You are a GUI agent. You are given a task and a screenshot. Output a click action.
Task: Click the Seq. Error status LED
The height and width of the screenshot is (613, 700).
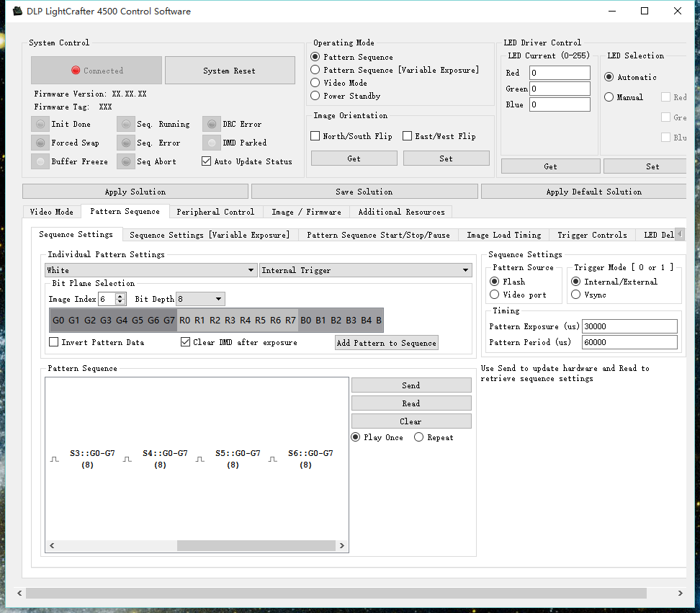pyautogui.click(x=126, y=143)
